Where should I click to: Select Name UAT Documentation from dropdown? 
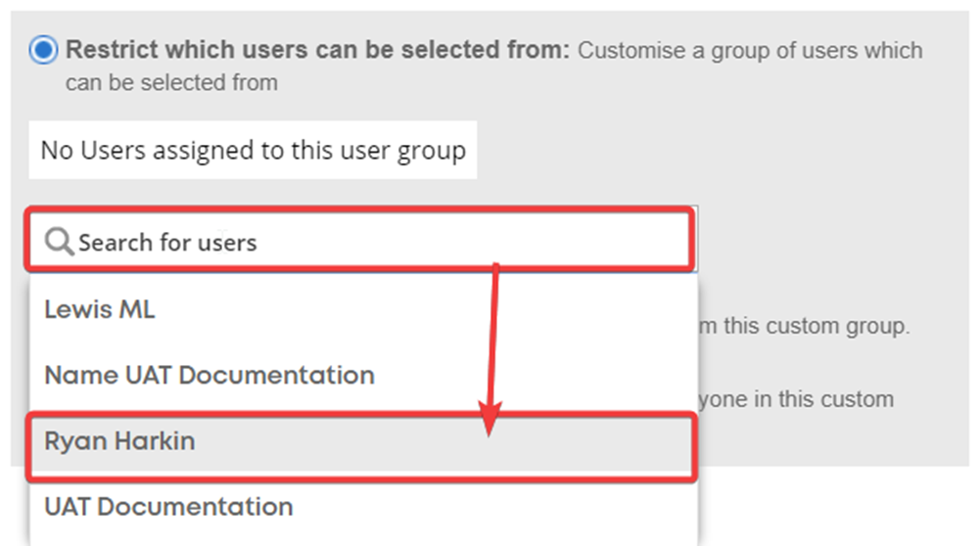(x=362, y=376)
